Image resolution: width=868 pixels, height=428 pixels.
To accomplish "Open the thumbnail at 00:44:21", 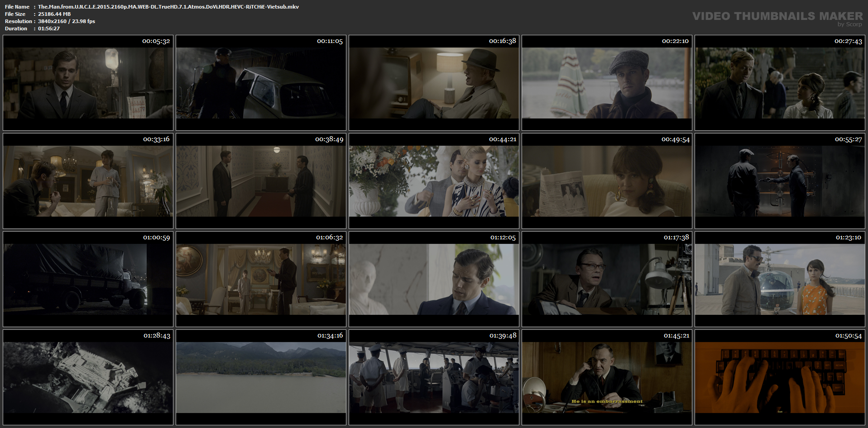I will coord(434,181).
